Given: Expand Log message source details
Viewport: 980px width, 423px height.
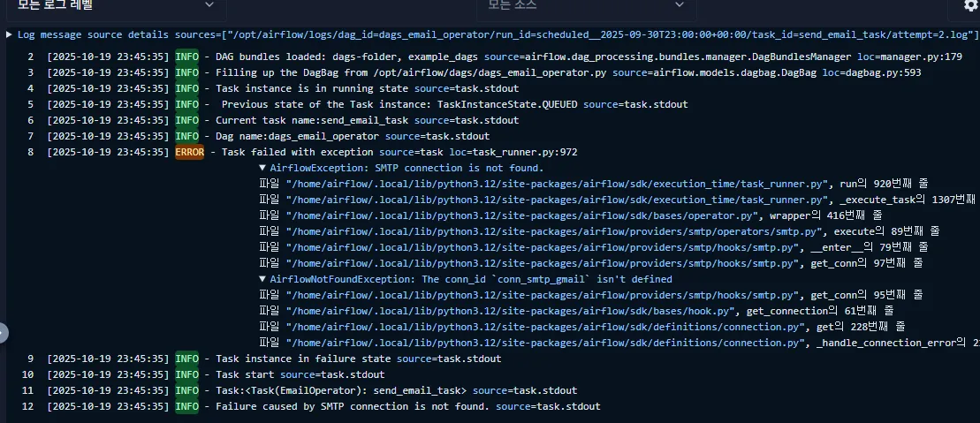Looking at the screenshot, I should point(9,34).
